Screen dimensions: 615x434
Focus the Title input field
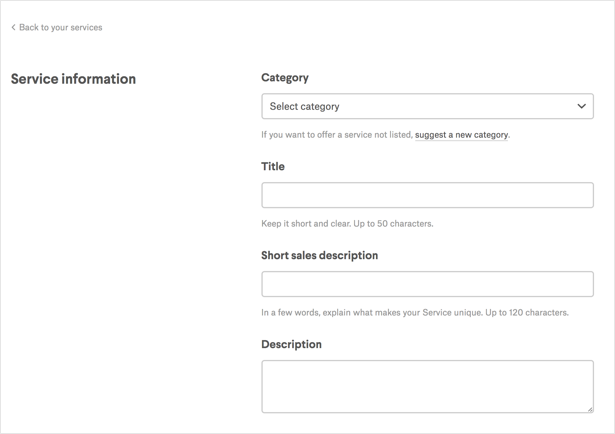point(427,195)
